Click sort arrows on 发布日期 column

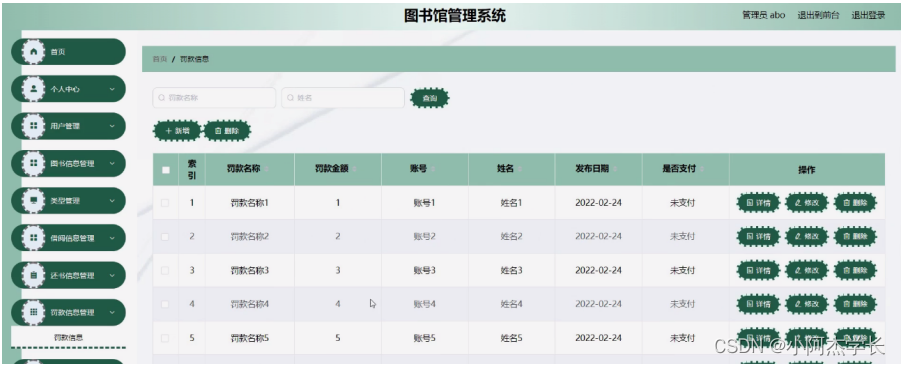615,169
